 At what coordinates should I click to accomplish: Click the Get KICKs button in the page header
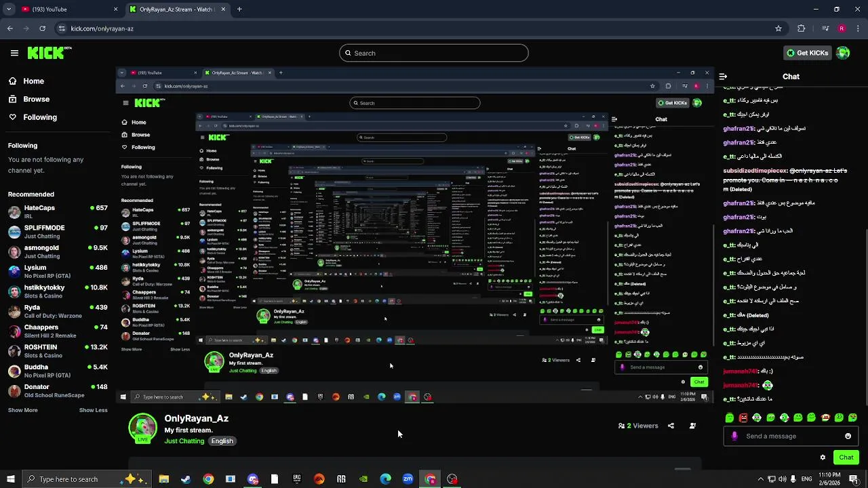(x=807, y=53)
